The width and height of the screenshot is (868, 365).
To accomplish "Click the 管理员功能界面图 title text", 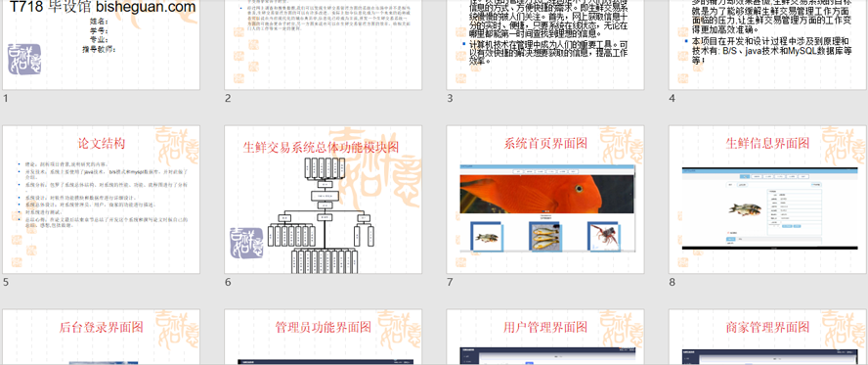I will pyautogui.click(x=324, y=328).
